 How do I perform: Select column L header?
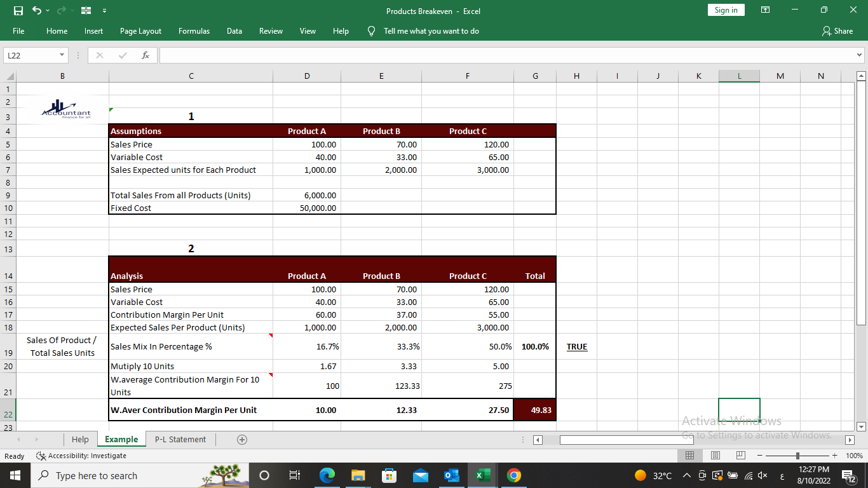pos(739,76)
